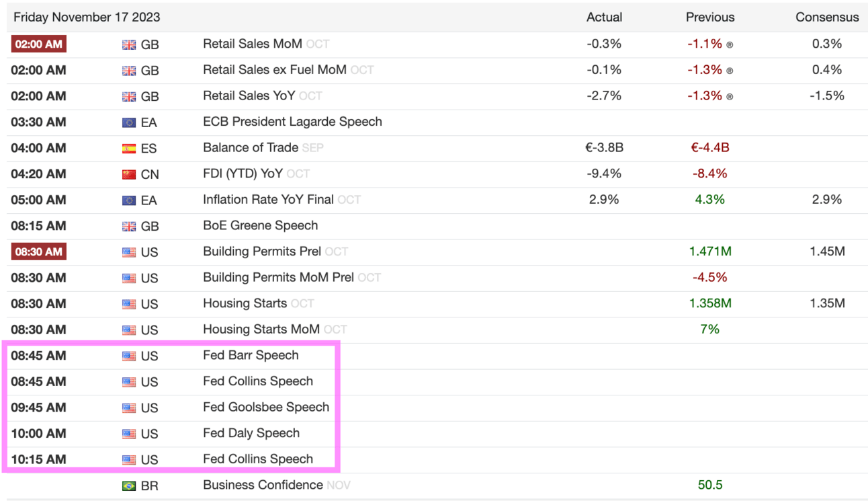The height and width of the screenshot is (501, 868).
Task: Click the highlighted red 02:00 AM time badge
Action: coord(38,44)
